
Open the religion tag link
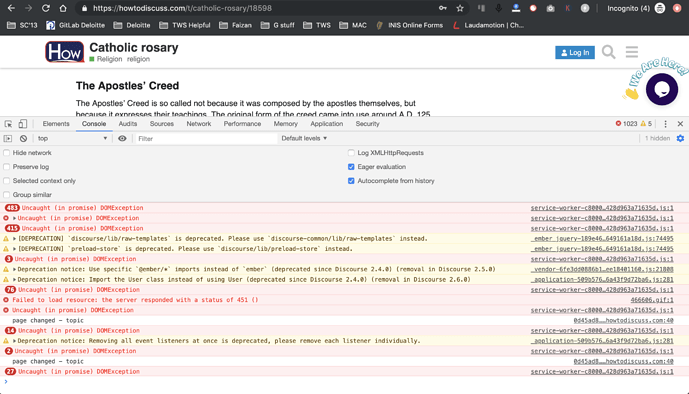138,59
